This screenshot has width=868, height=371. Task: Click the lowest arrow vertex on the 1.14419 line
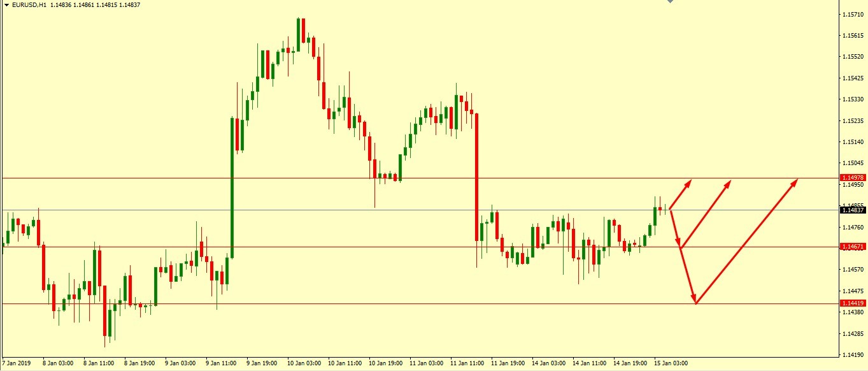coord(695,303)
